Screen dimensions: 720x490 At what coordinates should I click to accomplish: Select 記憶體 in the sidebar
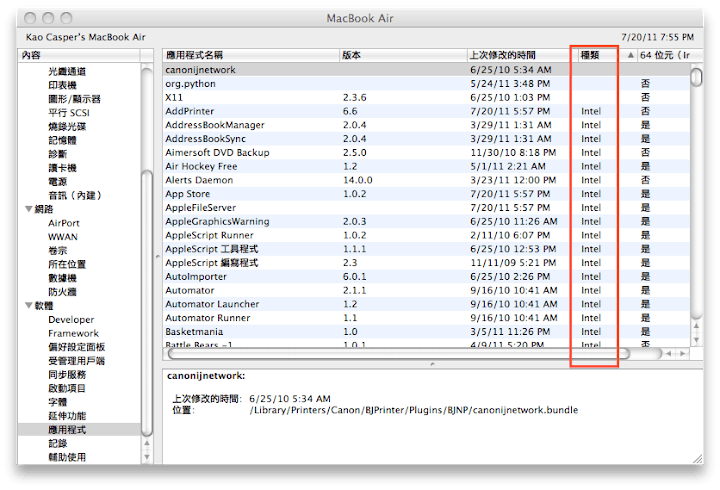coord(62,141)
